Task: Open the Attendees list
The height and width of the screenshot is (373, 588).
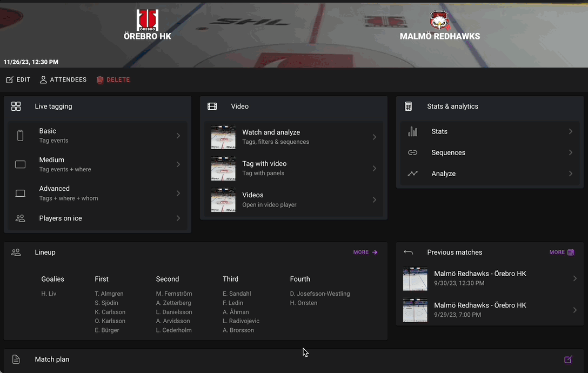Action: pos(63,79)
